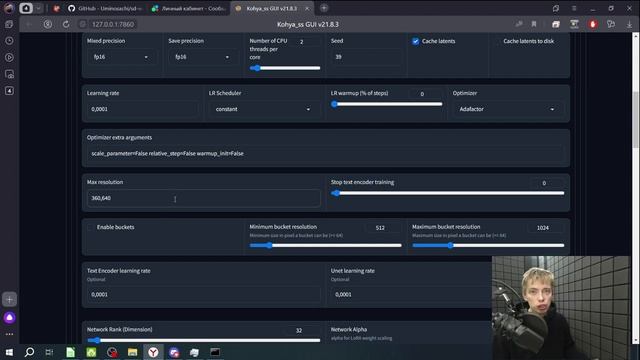This screenshot has width=640, height=360.
Task: Open the red extension icon in toolbar
Action: [593, 24]
